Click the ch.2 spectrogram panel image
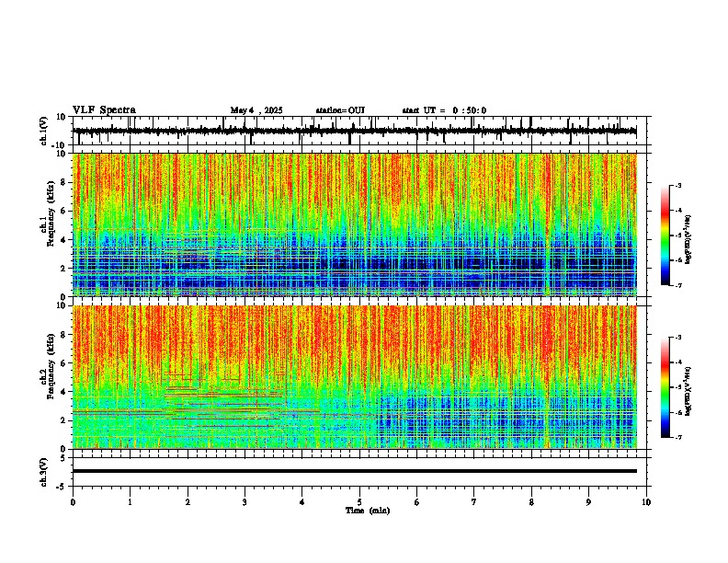The width and height of the screenshot is (728, 563). tap(354, 377)
